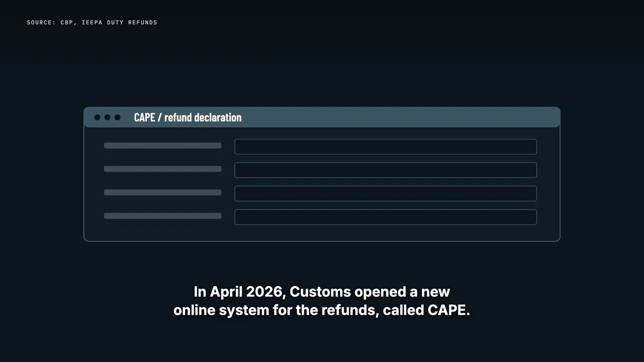Click the "SOURCE: CBP, IEEPA DUTY REFUNDS" text
The image size is (644, 362).
[92, 22]
